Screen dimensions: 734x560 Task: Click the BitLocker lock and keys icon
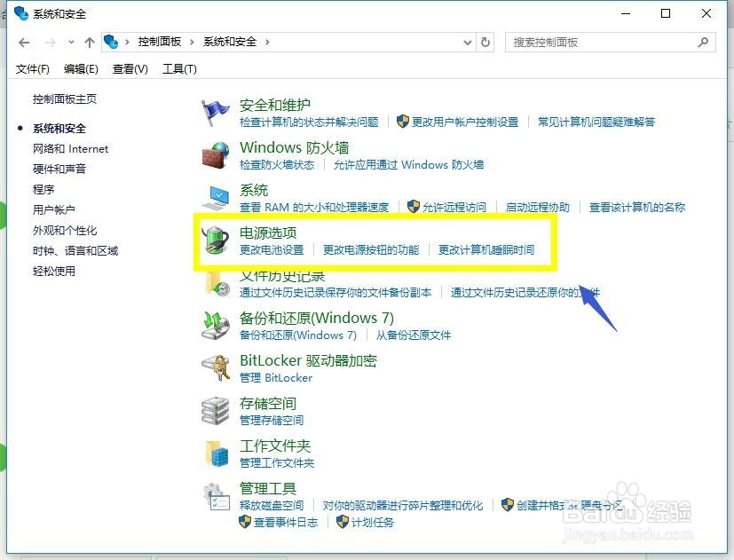click(x=216, y=368)
